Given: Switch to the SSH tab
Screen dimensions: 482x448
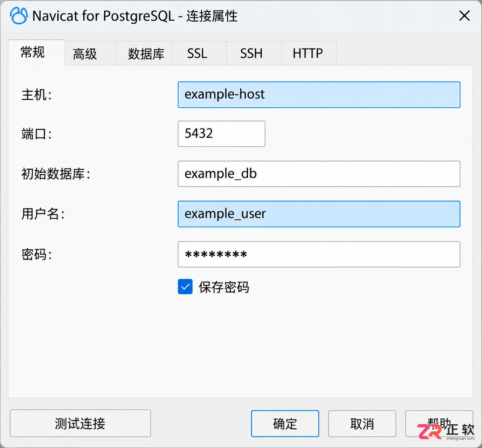Looking at the screenshot, I should (254, 54).
